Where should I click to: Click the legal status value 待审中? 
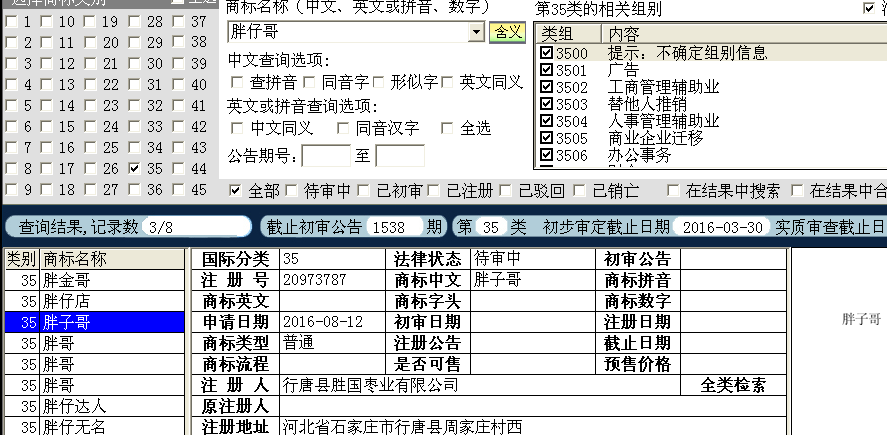(x=497, y=259)
